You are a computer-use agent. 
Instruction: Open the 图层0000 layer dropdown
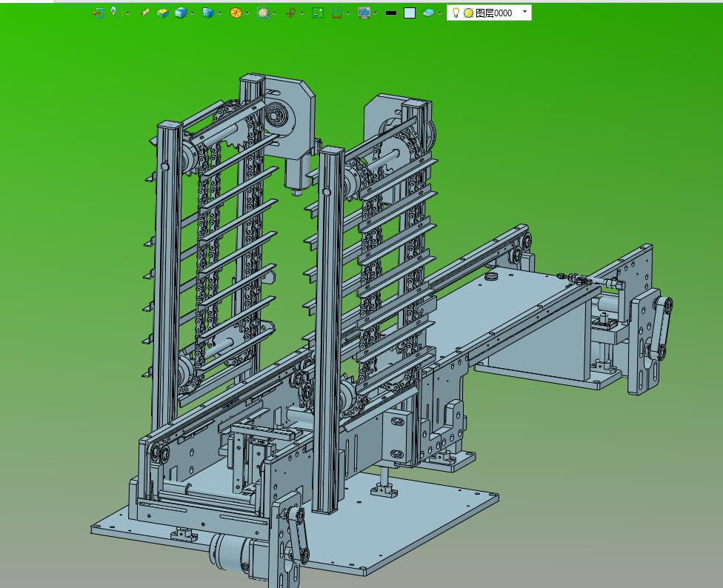(524, 12)
